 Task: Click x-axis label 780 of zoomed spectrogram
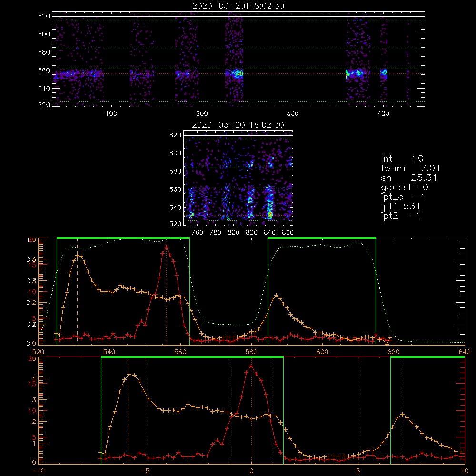click(216, 233)
